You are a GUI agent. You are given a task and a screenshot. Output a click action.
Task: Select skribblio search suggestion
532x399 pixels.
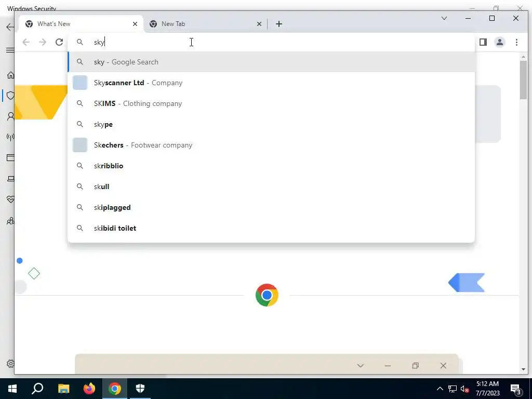click(x=271, y=166)
